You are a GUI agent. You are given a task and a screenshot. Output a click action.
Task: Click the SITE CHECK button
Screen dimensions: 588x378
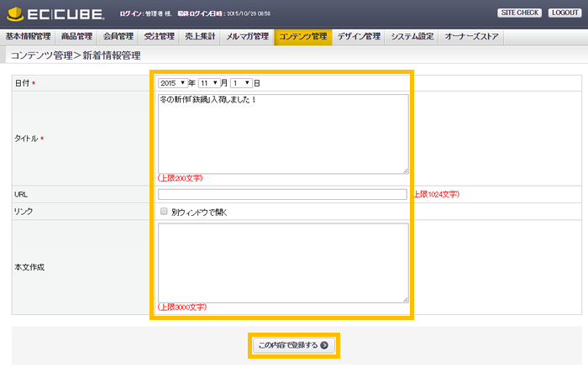point(520,13)
